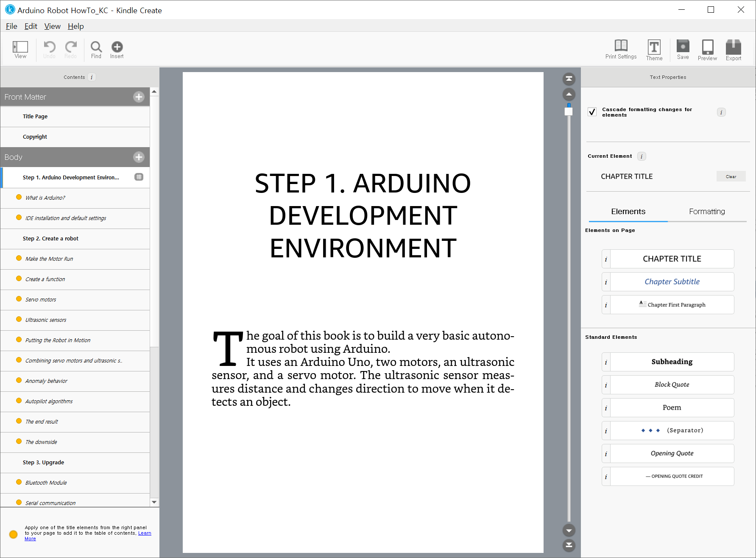Viewport: 756px width, 558px height.
Task: Select 'The end result' section
Action: pos(75,422)
